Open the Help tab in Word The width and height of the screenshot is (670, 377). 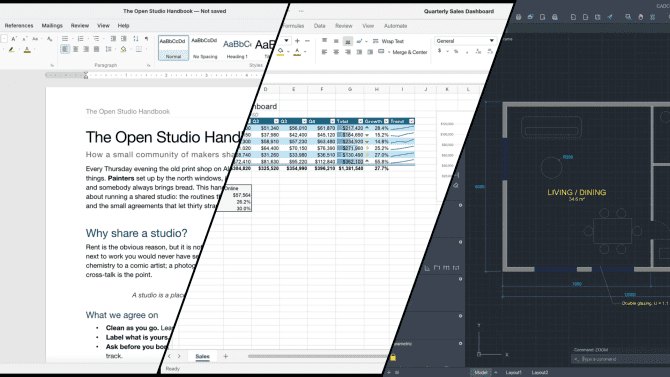pyautogui.click(x=123, y=26)
